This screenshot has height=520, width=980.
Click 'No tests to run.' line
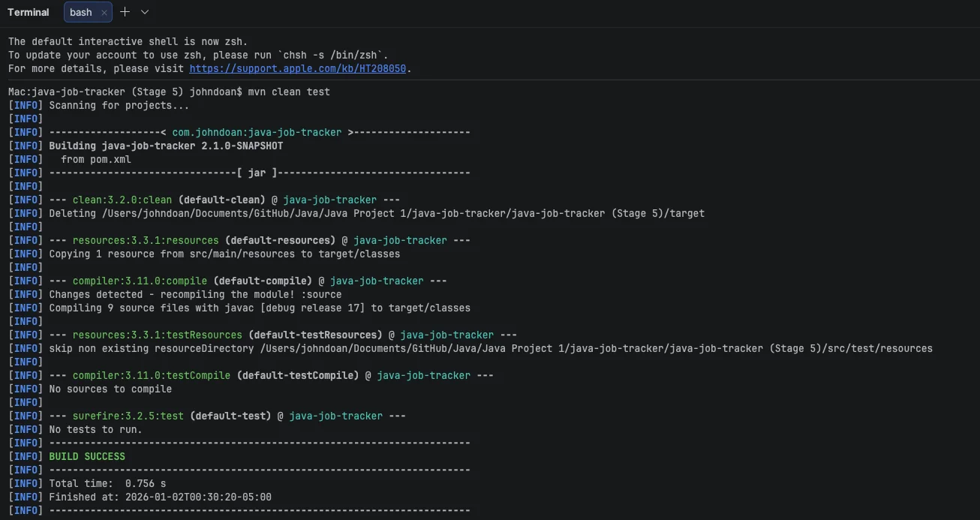95,429
